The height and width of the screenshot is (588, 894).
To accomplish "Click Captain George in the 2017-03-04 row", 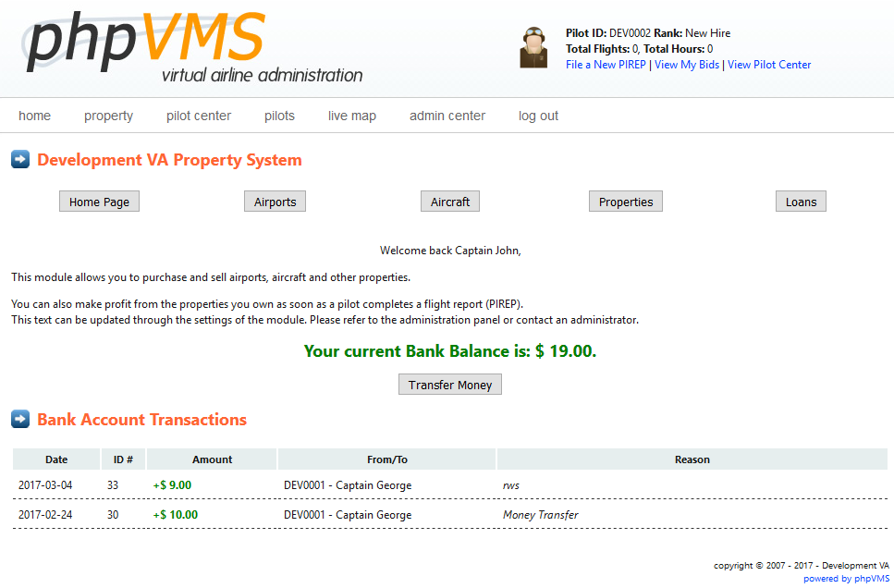I will [x=348, y=484].
